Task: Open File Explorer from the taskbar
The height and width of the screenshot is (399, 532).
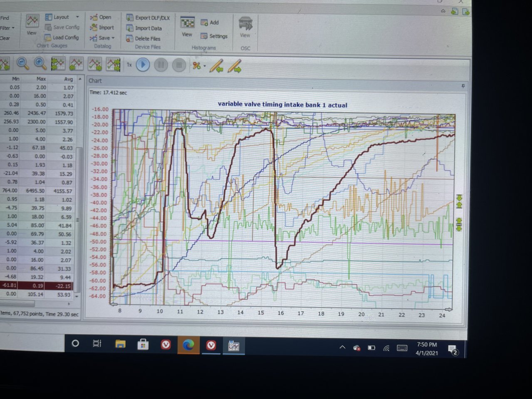Action: tap(120, 344)
